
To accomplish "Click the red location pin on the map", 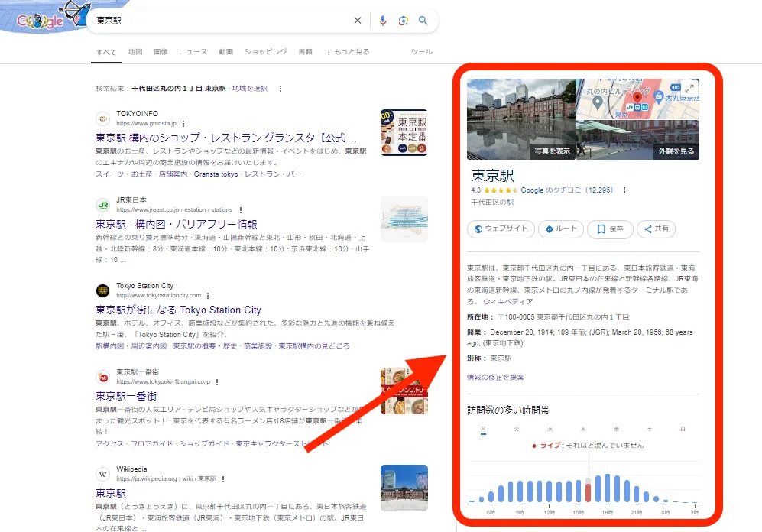I will coord(637,99).
